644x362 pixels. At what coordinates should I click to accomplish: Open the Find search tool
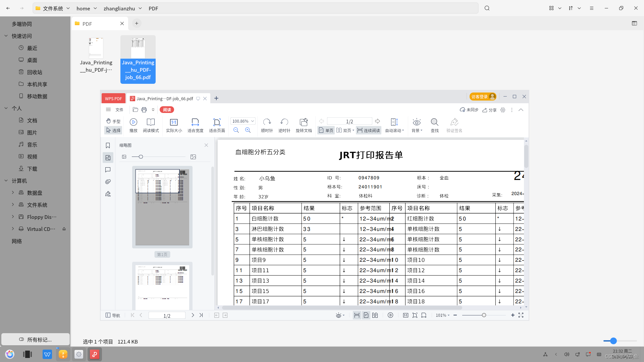[x=435, y=125]
